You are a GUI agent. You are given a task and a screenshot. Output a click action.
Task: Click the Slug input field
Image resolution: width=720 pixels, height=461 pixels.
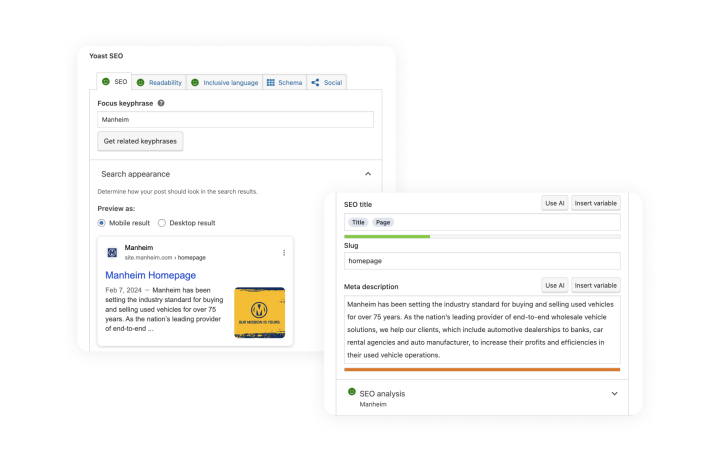tap(482, 261)
